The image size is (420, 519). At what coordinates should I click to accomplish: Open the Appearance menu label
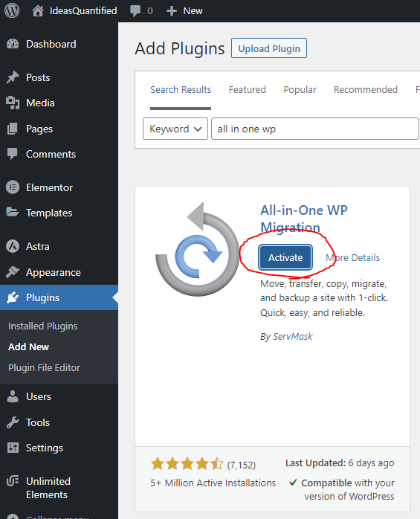coord(54,272)
